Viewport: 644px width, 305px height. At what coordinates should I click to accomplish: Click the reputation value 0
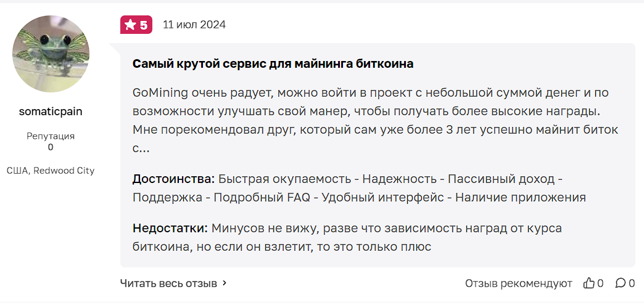51,147
